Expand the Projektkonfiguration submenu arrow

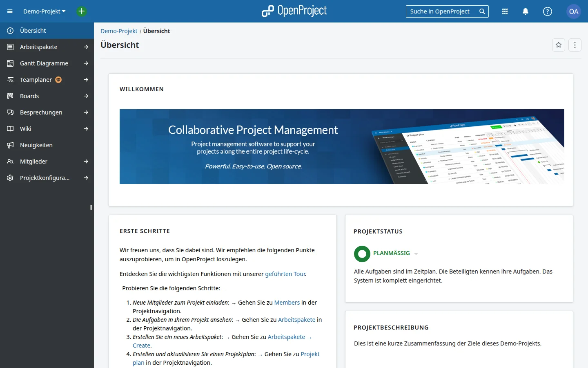point(86,178)
